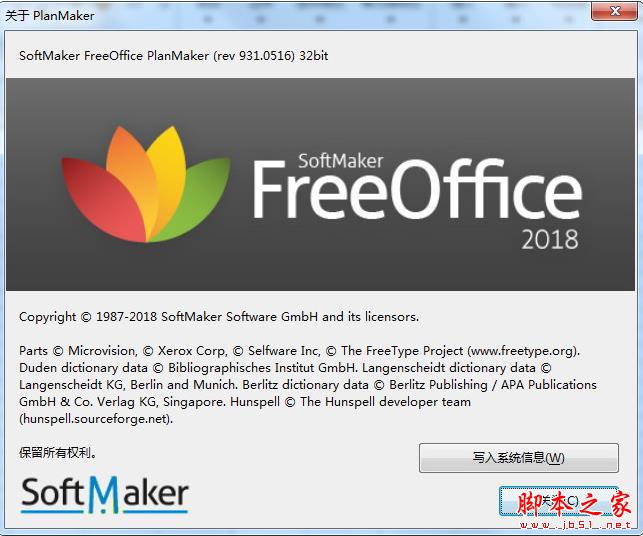Click the 写入系统信息(W) button
643x536 pixels.
tap(519, 458)
